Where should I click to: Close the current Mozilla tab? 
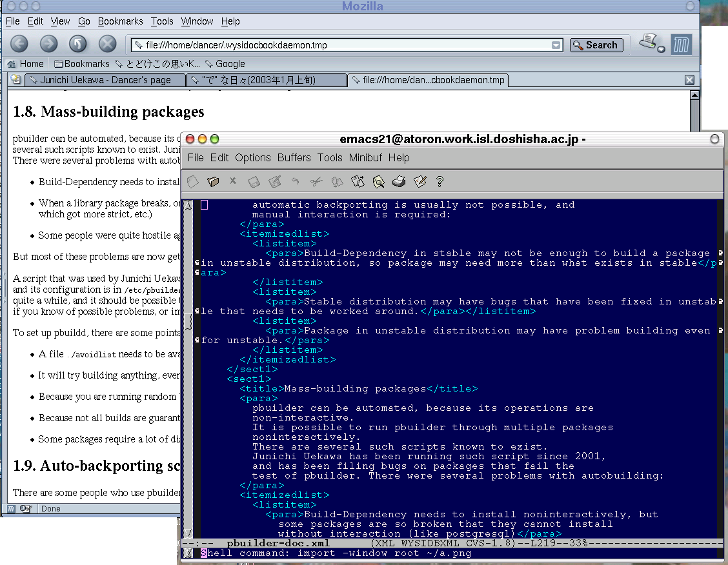[689, 80]
